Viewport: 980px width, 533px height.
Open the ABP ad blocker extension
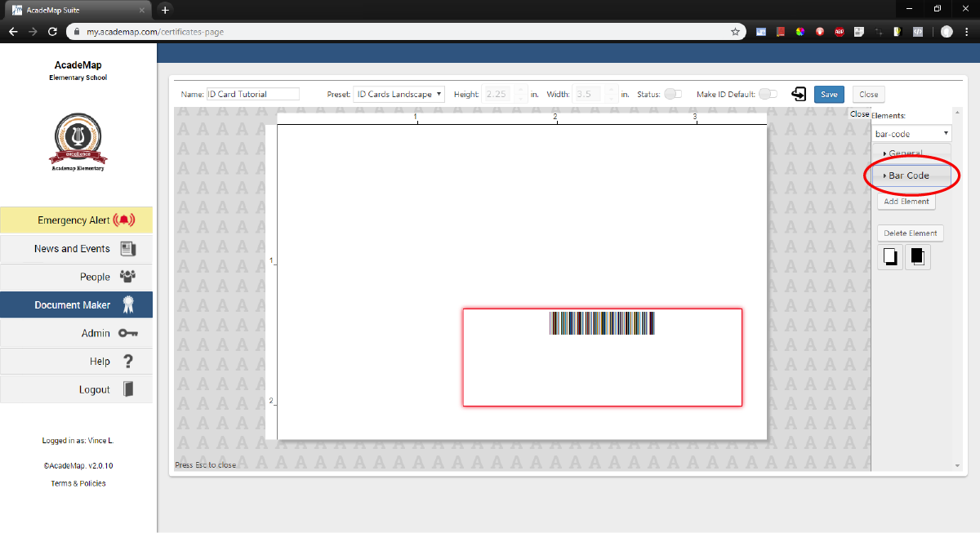840,32
